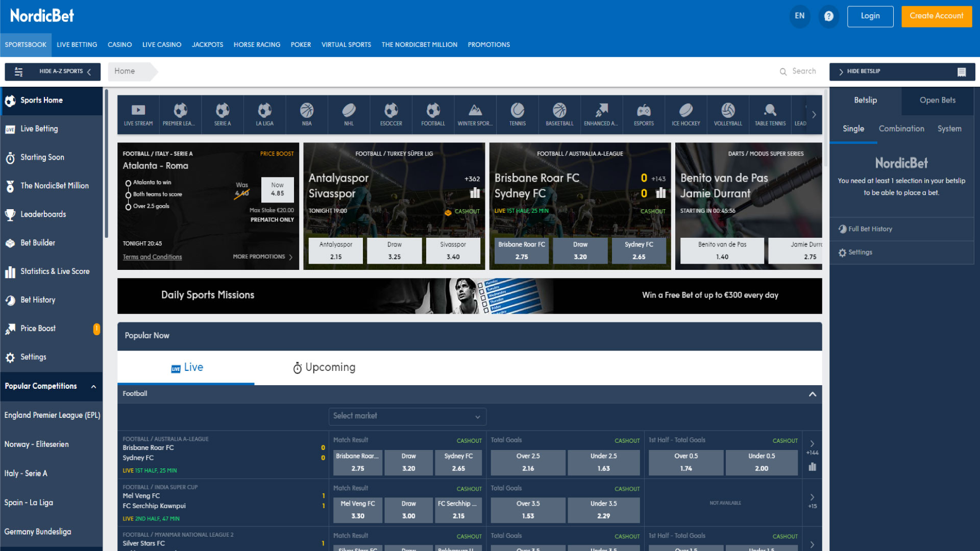Expand more markets for Mel Veng FC match

tap(812, 497)
